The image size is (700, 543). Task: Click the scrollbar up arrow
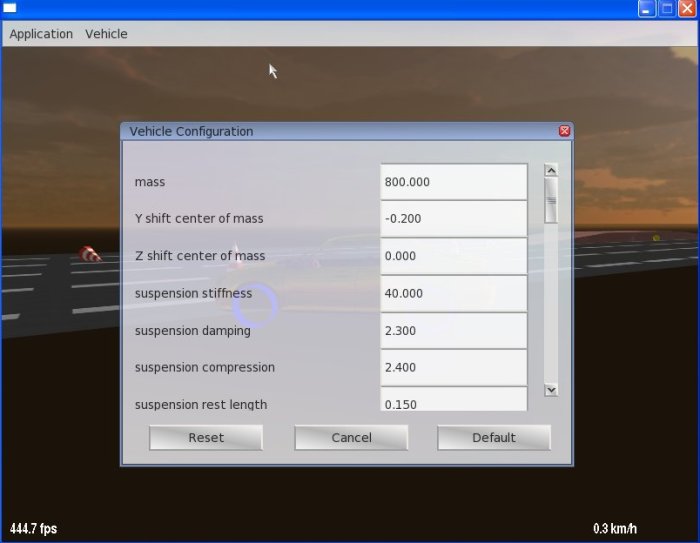point(551,170)
